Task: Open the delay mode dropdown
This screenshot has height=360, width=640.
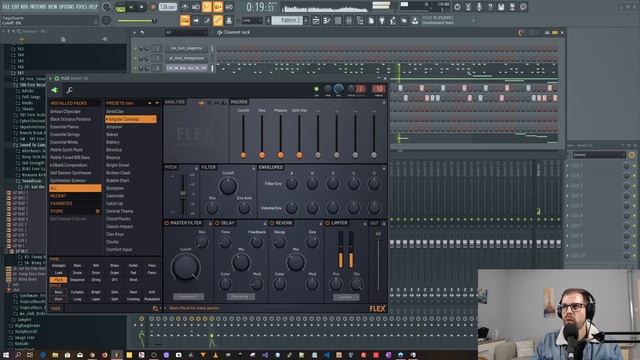Action: click(x=240, y=297)
